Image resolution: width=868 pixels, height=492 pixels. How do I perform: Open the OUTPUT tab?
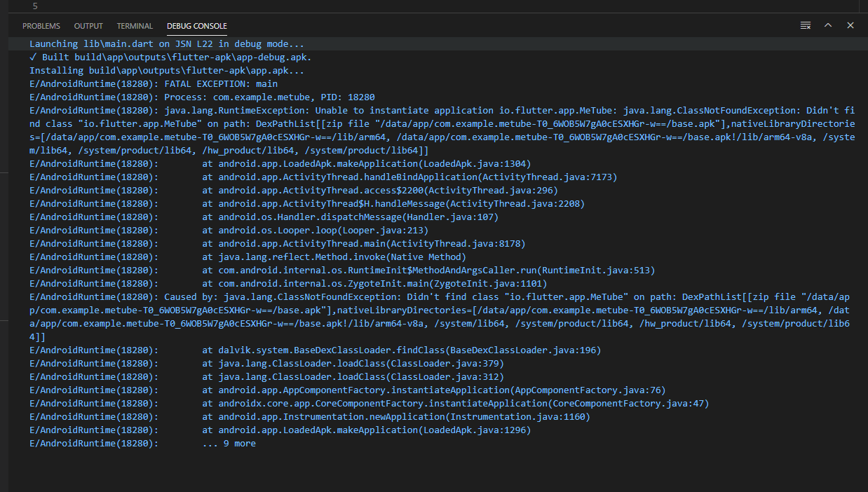[x=88, y=26]
